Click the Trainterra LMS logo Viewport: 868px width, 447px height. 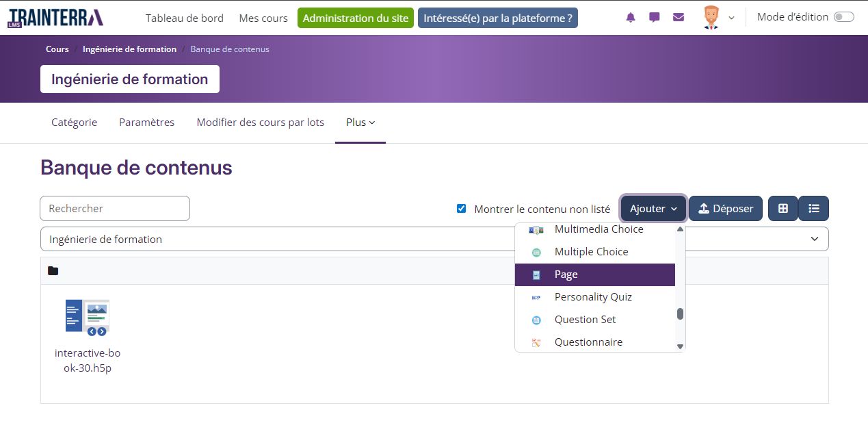coord(55,17)
